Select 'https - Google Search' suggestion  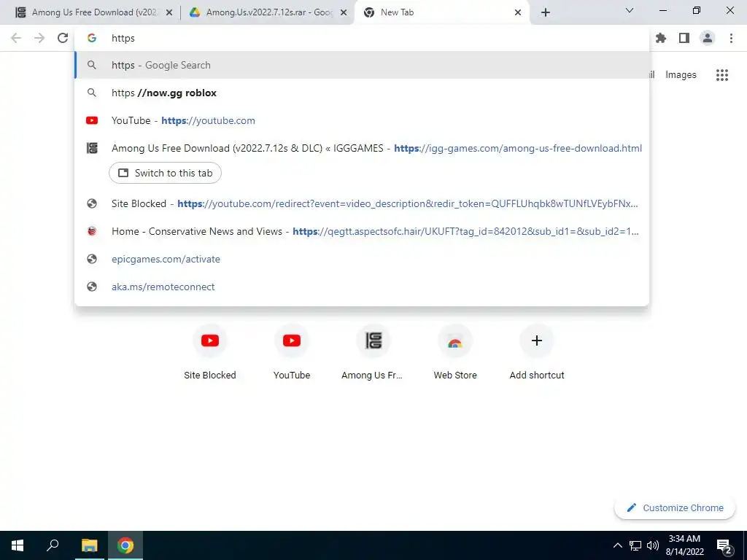(362, 65)
